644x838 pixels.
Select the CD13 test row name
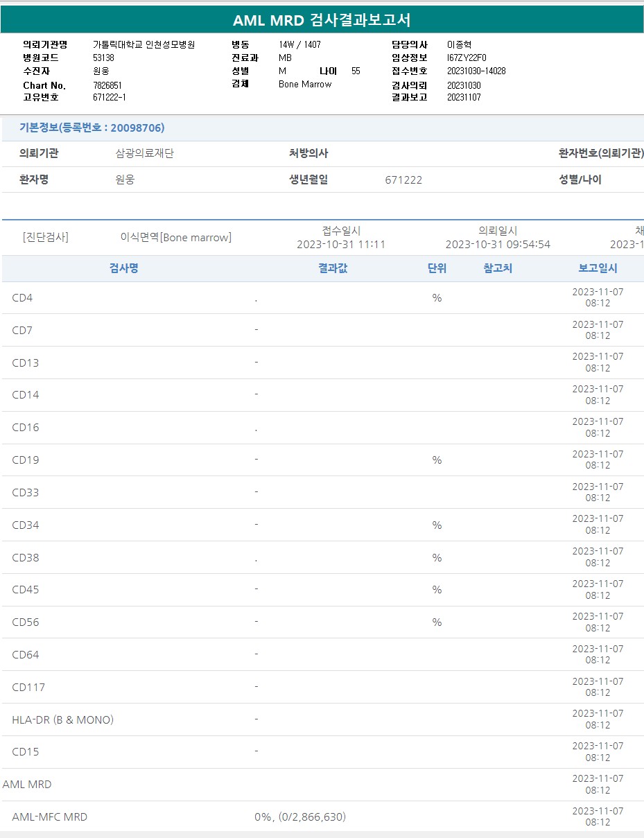26,363
